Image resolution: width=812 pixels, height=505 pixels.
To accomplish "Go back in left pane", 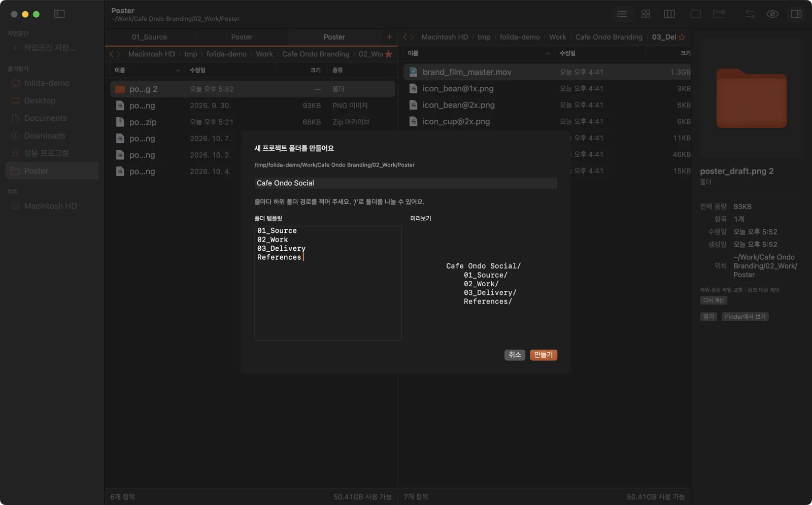I will tap(112, 54).
